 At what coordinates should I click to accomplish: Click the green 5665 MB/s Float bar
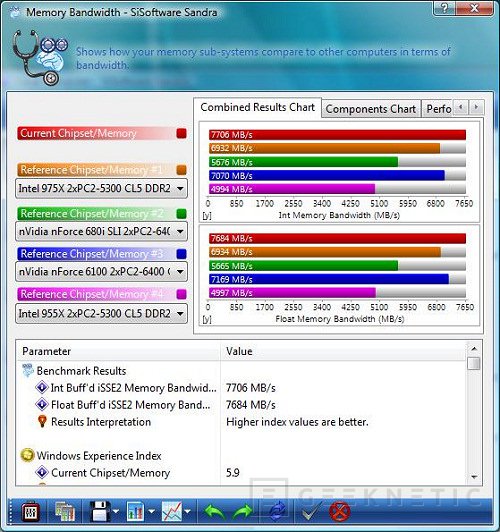click(x=303, y=265)
